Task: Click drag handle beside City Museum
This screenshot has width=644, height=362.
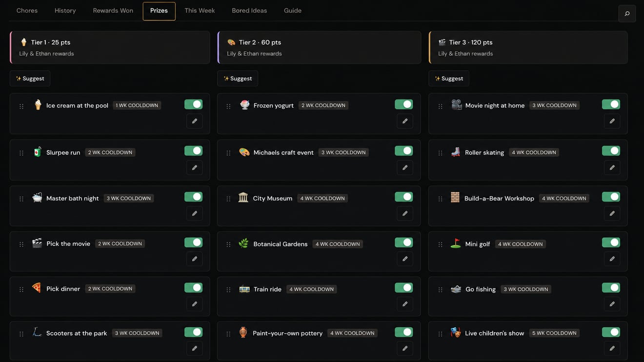Action: (x=228, y=199)
